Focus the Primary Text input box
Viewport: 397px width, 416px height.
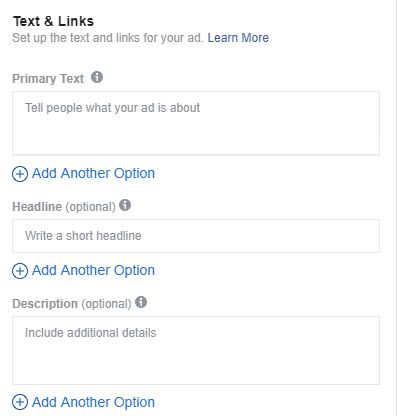(x=196, y=123)
